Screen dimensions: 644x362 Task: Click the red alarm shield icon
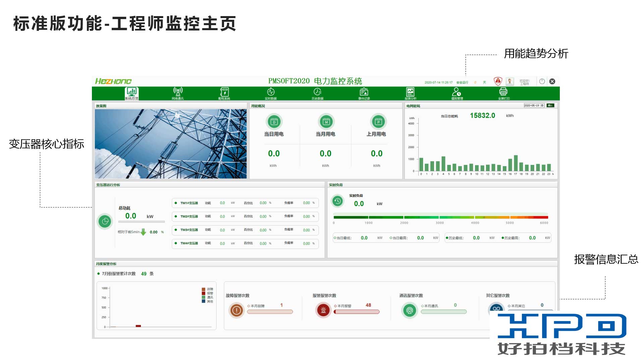(498, 81)
